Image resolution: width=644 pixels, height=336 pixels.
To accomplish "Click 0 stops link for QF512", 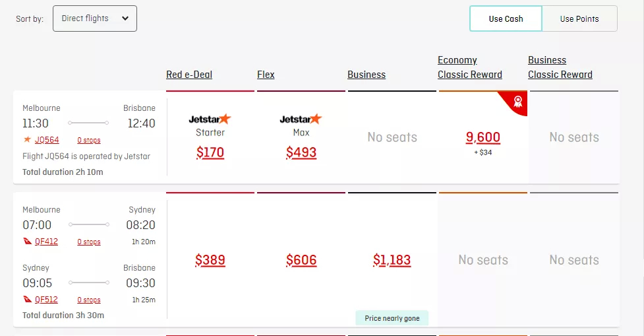I will [89, 300].
